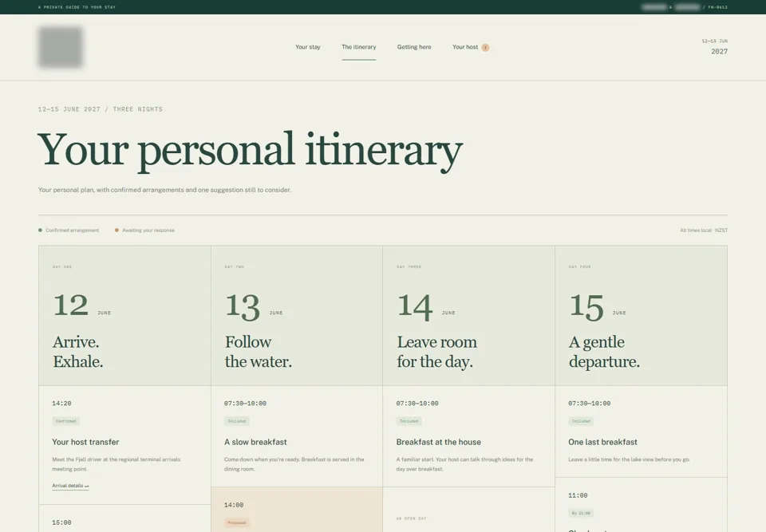Click the By 11:00 badge on day four
The height and width of the screenshot is (532, 766).
(581, 514)
